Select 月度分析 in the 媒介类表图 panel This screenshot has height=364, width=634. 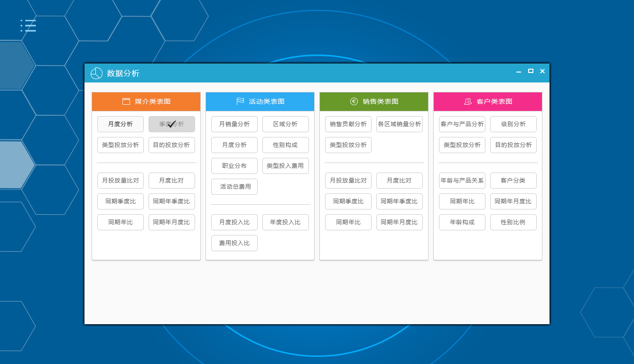click(121, 124)
